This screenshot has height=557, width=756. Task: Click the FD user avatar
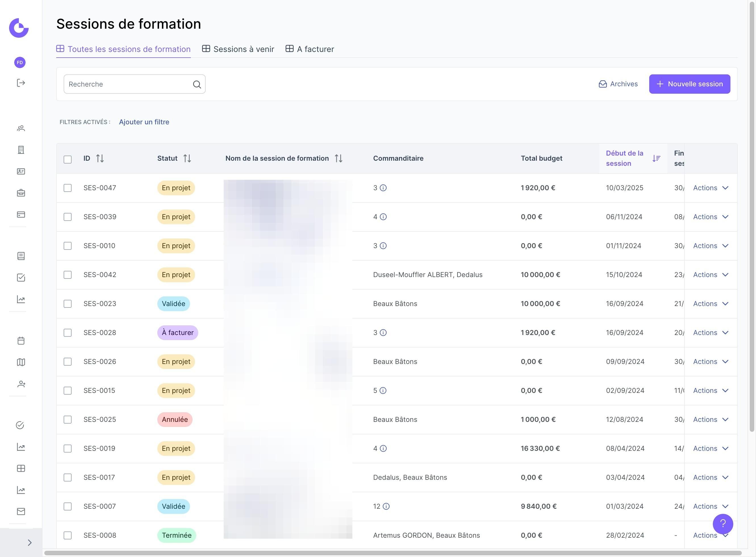point(20,62)
